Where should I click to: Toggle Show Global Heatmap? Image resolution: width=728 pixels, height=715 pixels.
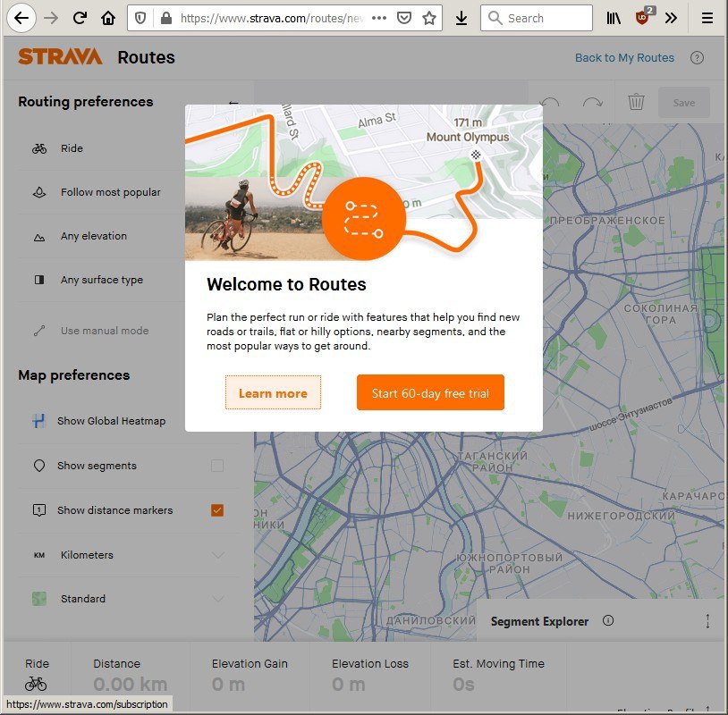(101, 421)
